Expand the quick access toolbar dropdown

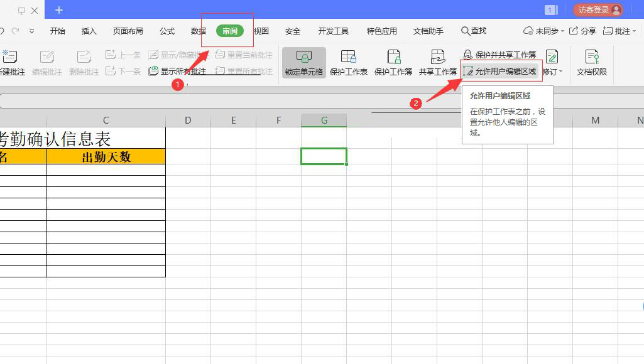tap(31, 31)
